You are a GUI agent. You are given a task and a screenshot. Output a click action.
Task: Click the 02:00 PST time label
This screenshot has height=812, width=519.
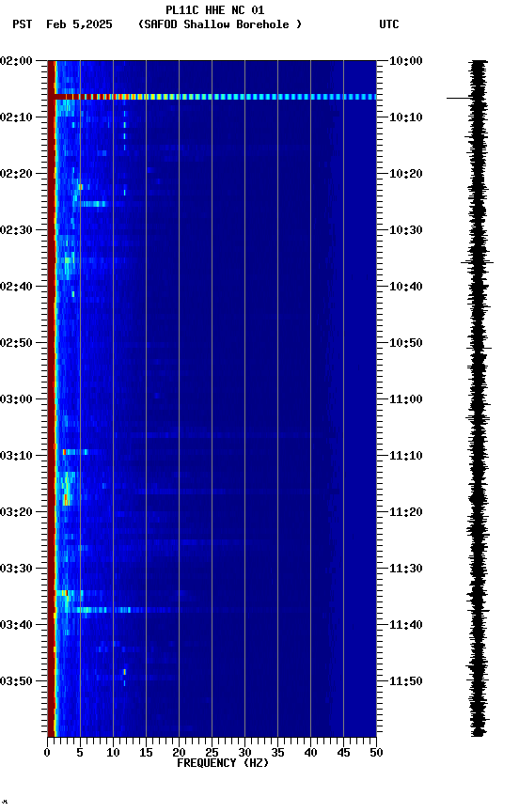16,61
